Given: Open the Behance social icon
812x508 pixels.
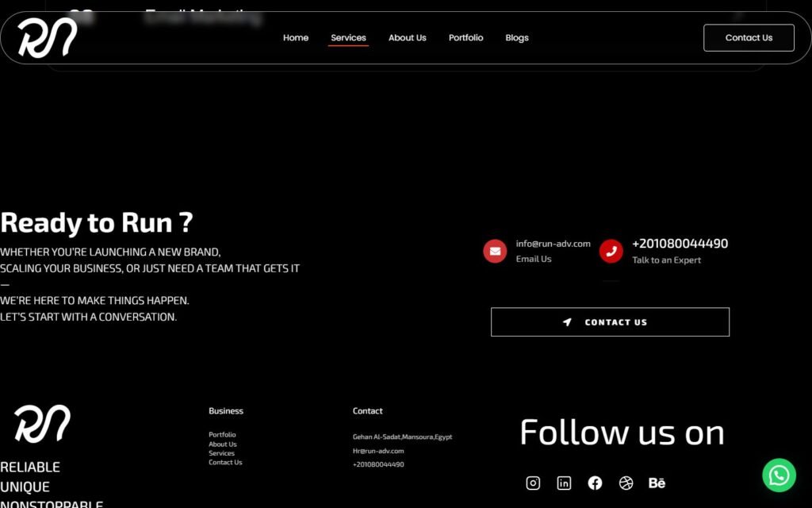Looking at the screenshot, I should point(657,483).
